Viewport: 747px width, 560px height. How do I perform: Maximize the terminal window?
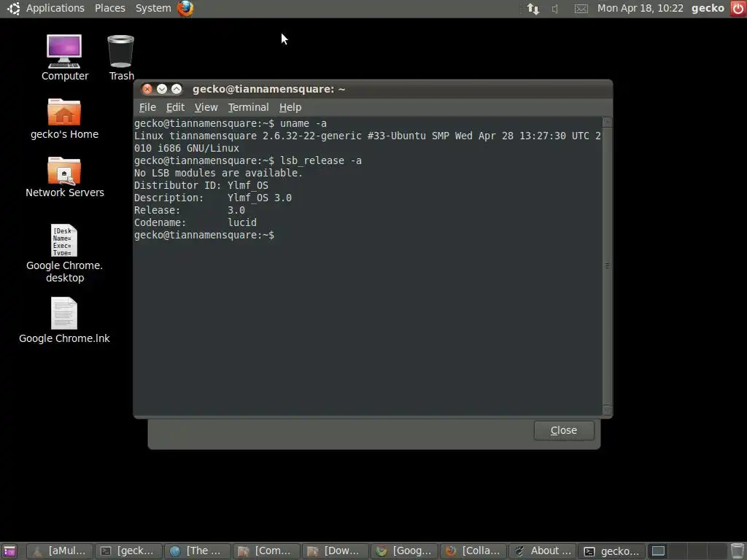pos(177,89)
